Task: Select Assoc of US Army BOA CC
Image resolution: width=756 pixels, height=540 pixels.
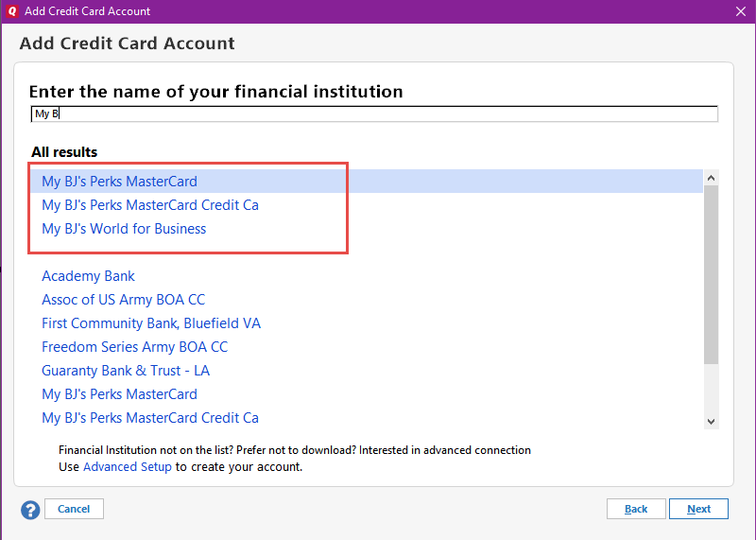Action: point(124,300)
